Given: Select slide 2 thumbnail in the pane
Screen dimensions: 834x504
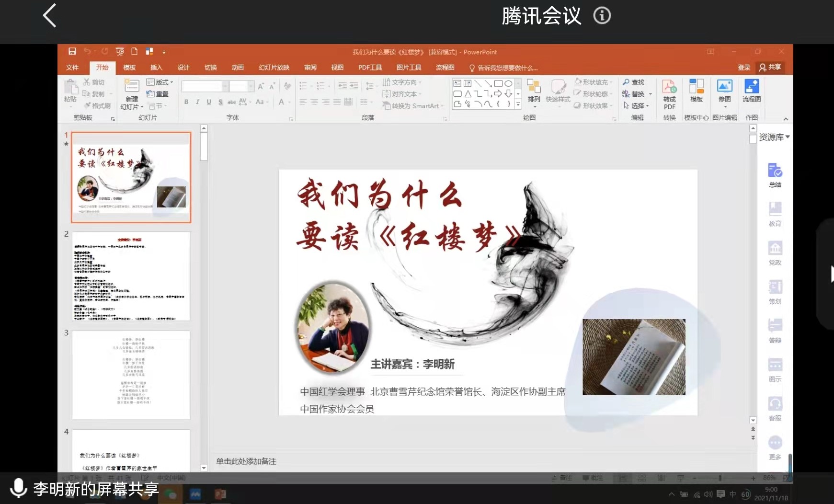Looking at the screenshot, I should 130,276.
